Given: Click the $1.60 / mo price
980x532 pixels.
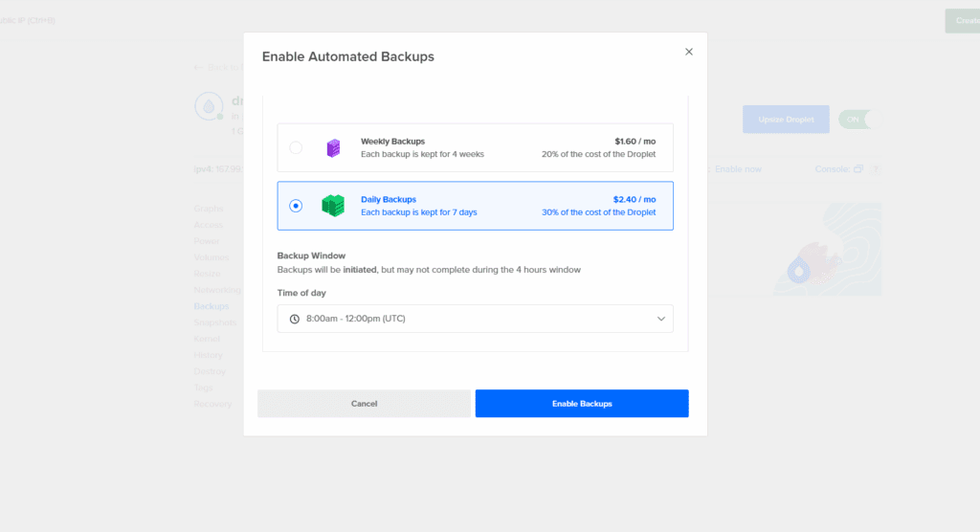Looking at the screenshot, I should point(635,142).
